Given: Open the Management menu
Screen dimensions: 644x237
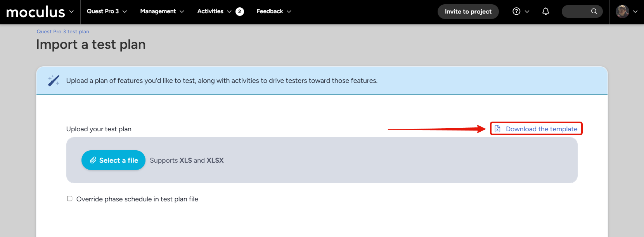Looking at the screenshot, I should (x=162, y=12).
